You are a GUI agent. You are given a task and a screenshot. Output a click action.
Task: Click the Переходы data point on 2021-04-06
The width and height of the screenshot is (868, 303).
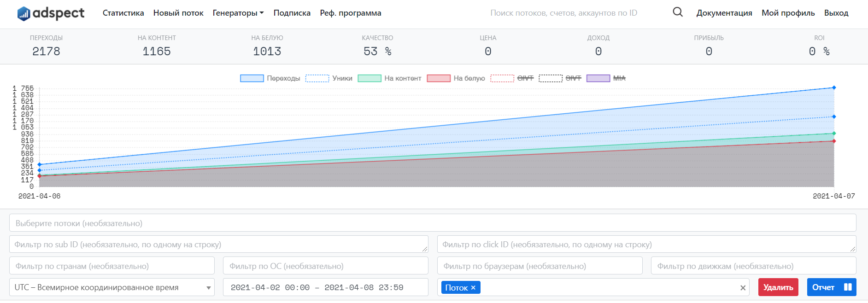(39, 164)
